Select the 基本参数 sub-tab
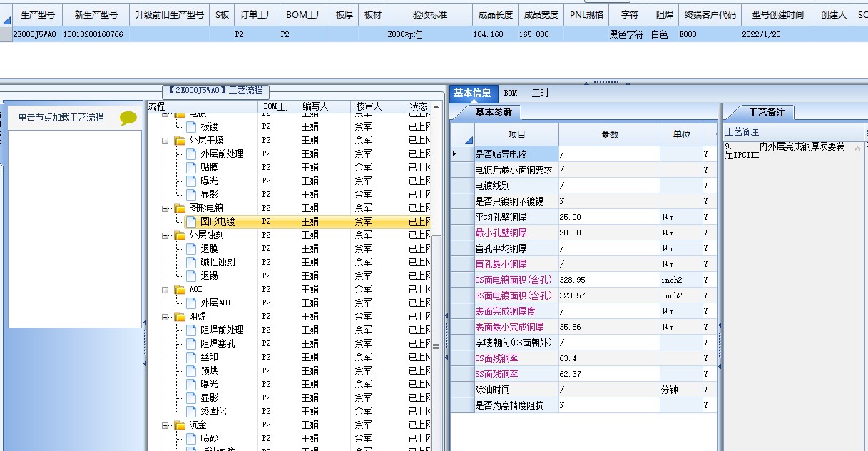Image resolution: width=868 pixels, height=451 pixels. 493,113
